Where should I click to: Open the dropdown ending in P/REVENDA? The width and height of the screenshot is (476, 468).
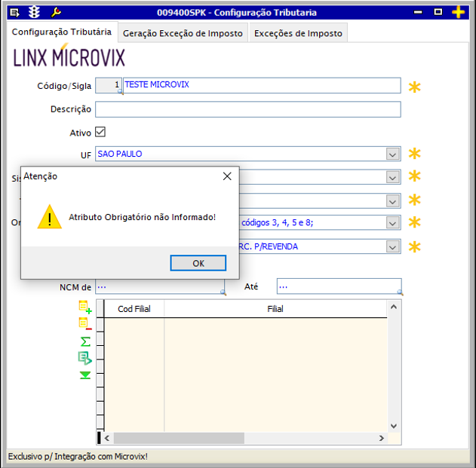(392, 246)
